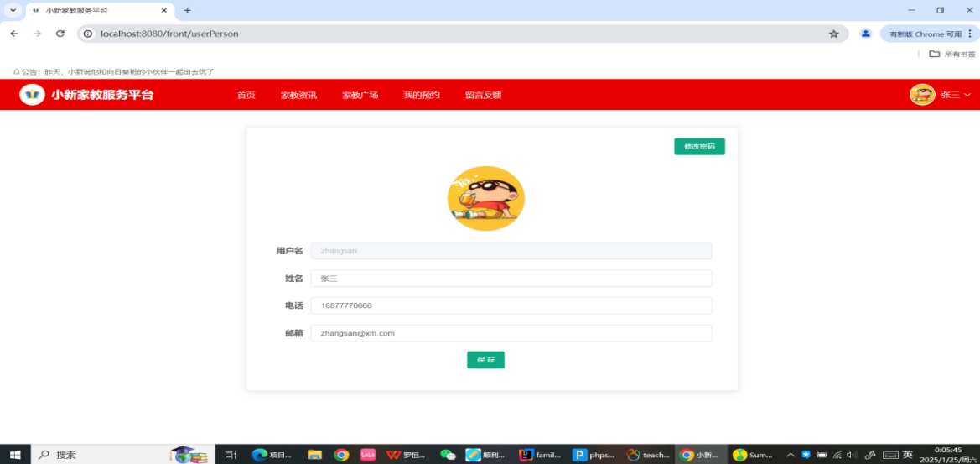The width and height of the screenshot is (980, 464).
Task: Click the browser back arrow
Action: [x=14, y=34]
